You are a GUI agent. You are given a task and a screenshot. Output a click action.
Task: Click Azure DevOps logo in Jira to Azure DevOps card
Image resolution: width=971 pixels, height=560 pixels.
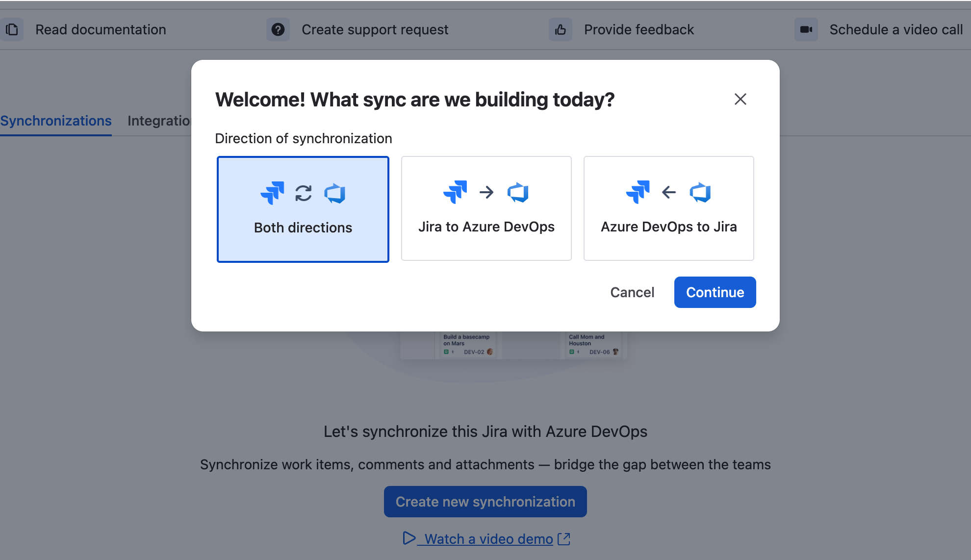(518, 192)
